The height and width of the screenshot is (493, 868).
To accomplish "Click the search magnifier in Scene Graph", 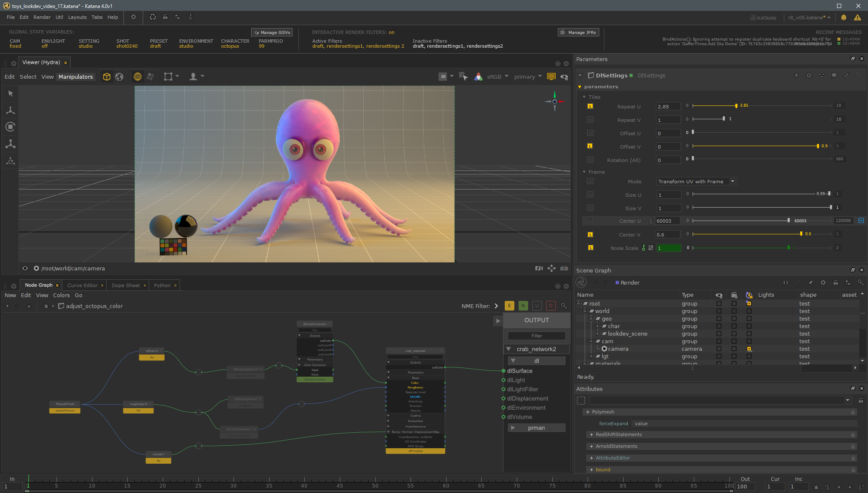I will [860, 282].
